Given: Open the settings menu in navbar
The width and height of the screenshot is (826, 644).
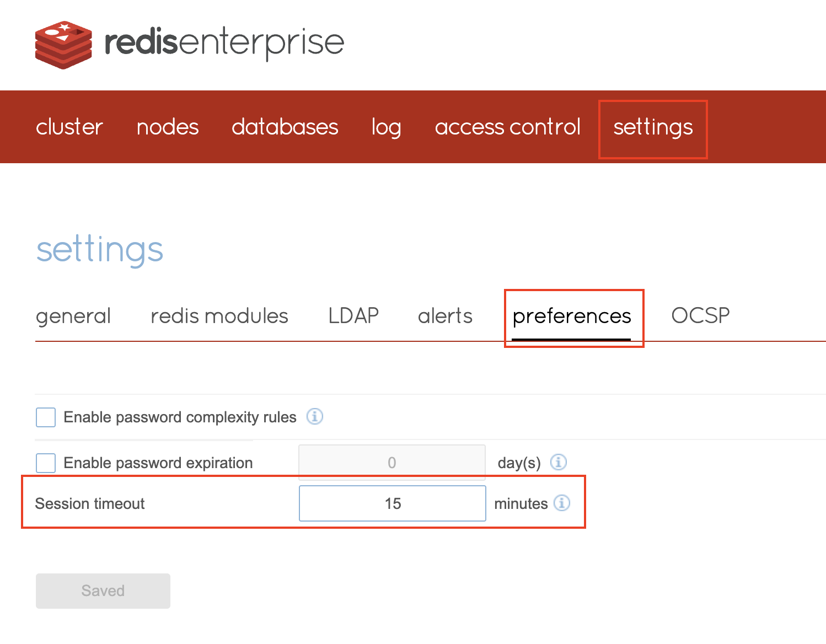Looking at the screenshot, I should coord(653,127).
